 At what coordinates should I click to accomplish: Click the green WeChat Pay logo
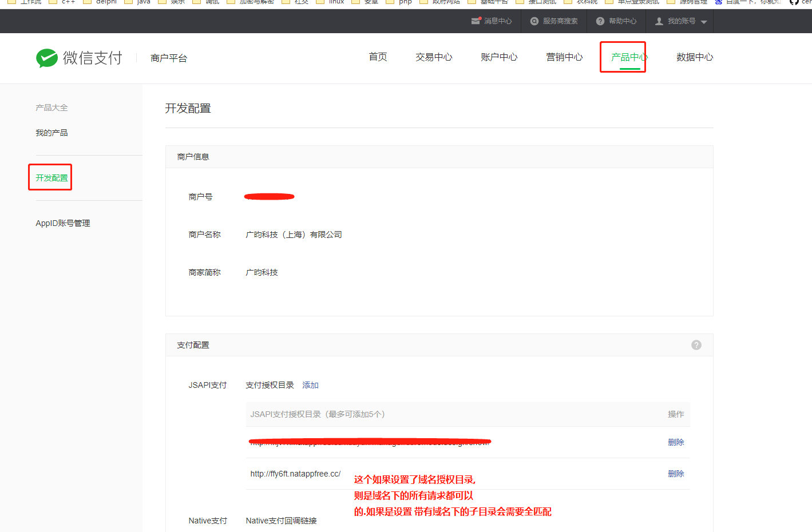tap(47, 58)
